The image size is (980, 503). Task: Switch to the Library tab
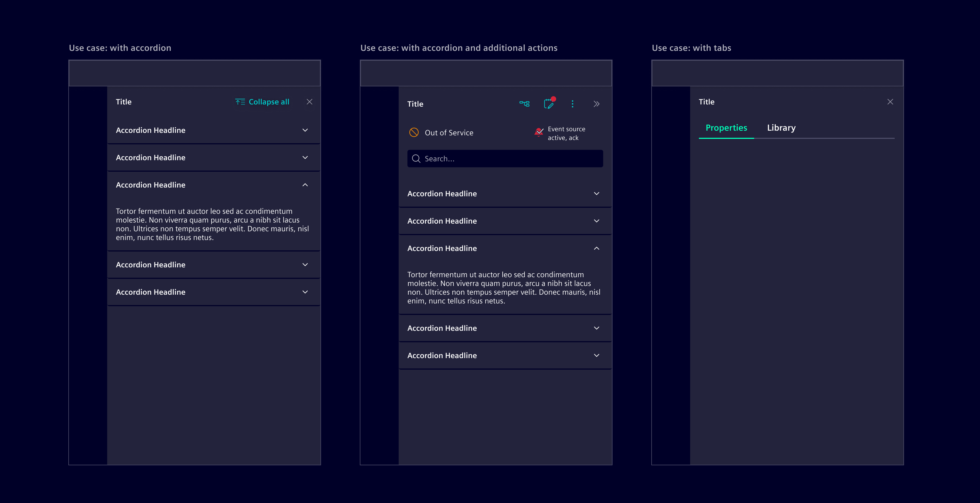click(781, 128)
